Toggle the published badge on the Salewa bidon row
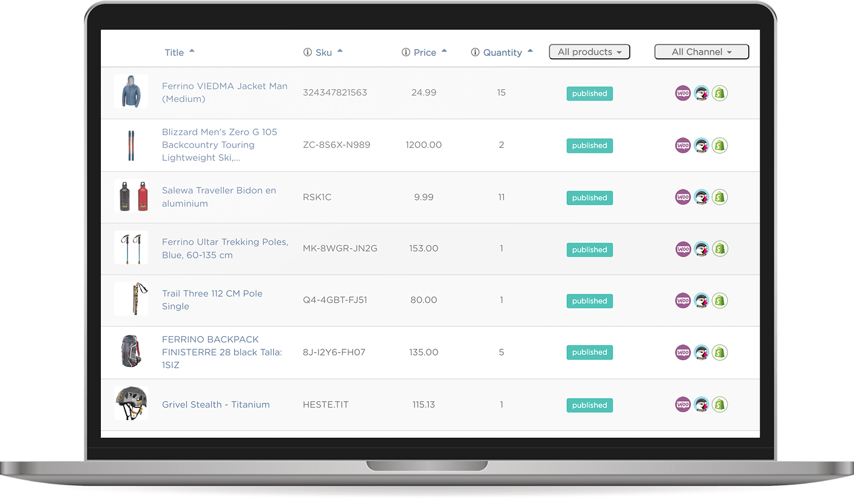 [589, 197]
